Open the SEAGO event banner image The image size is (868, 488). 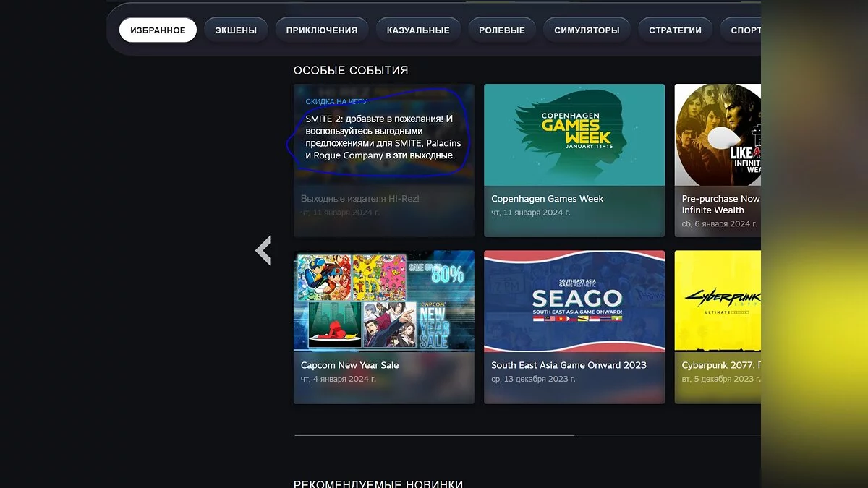pos(574,301)
